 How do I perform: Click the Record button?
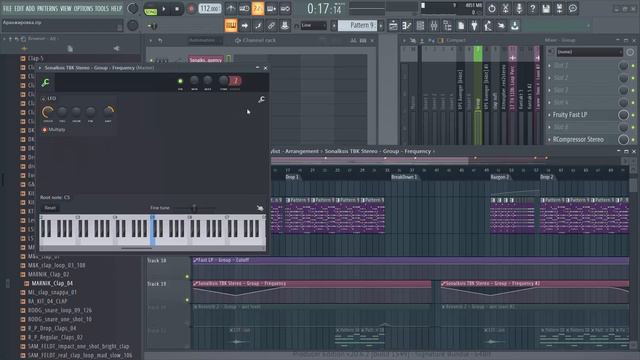[191, 9]
